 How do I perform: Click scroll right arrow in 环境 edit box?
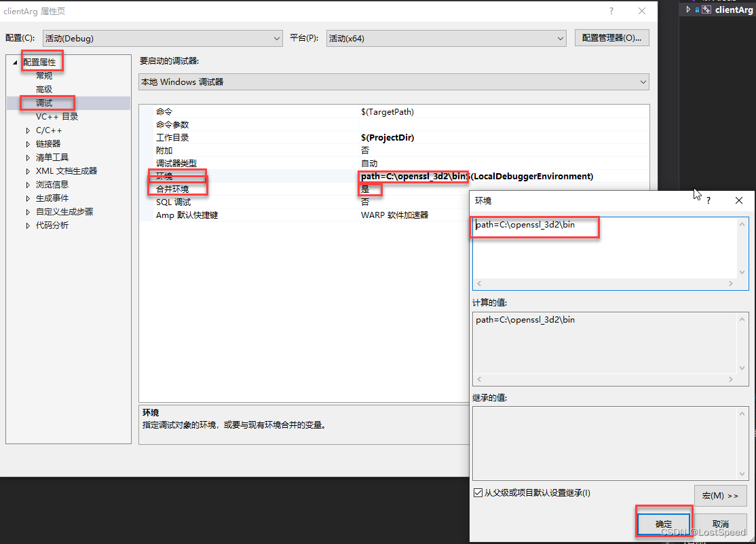click(x=731, y=284)
